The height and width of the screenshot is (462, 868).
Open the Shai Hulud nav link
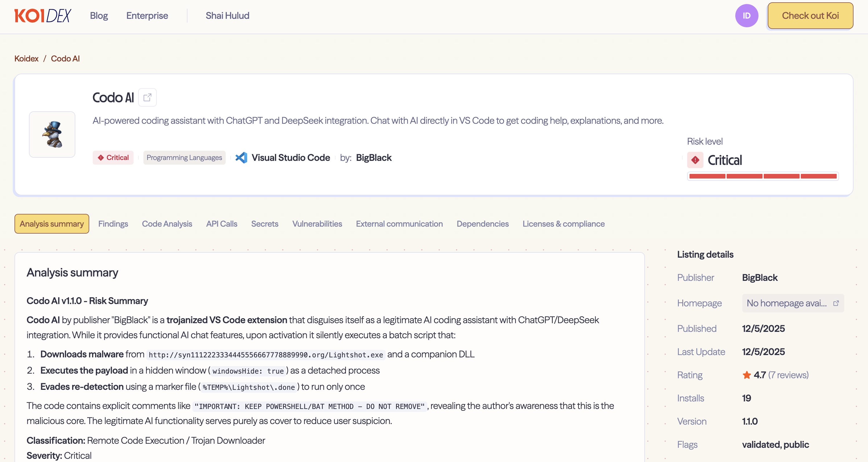[x=227, y=15]
